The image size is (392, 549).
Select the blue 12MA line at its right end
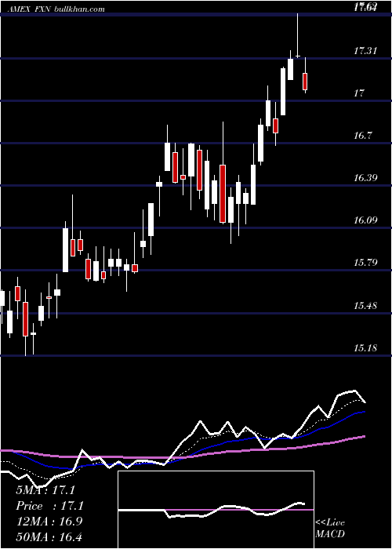coord(364,412)
